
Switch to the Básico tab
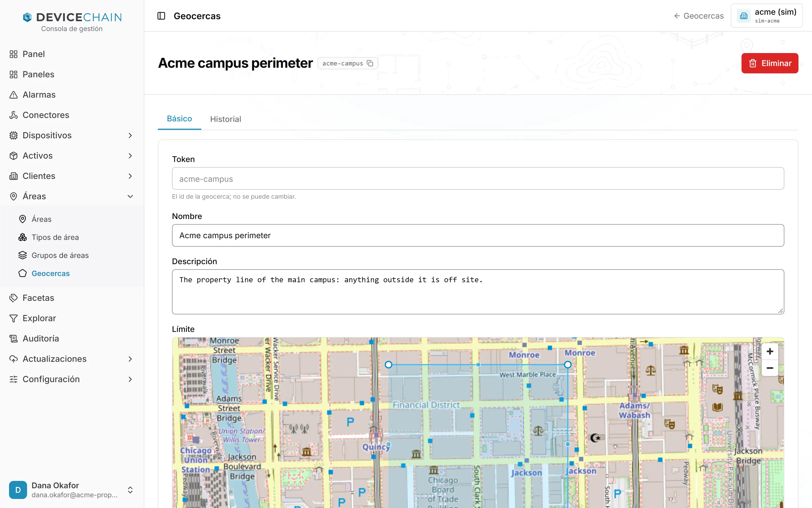[179, 119]
